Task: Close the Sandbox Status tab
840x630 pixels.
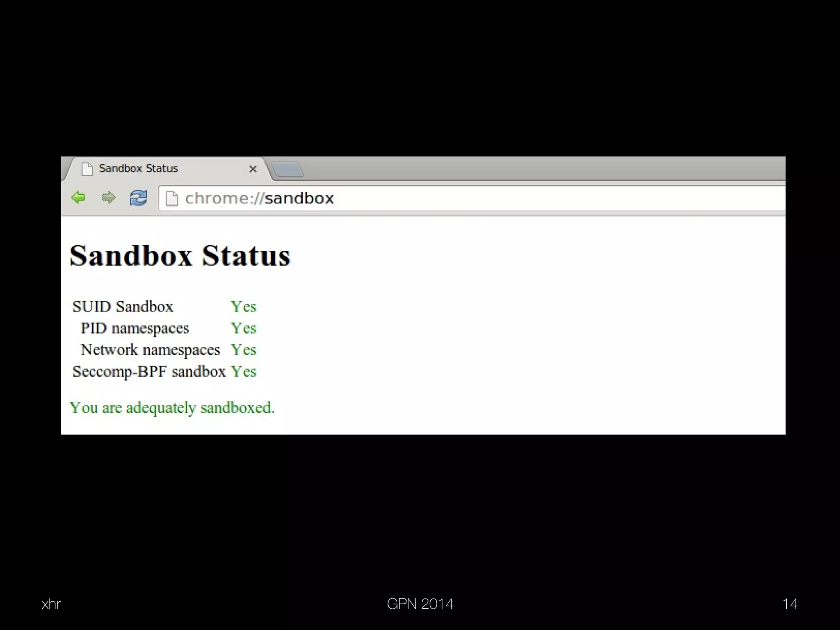Action: click(x=253, y=169)
